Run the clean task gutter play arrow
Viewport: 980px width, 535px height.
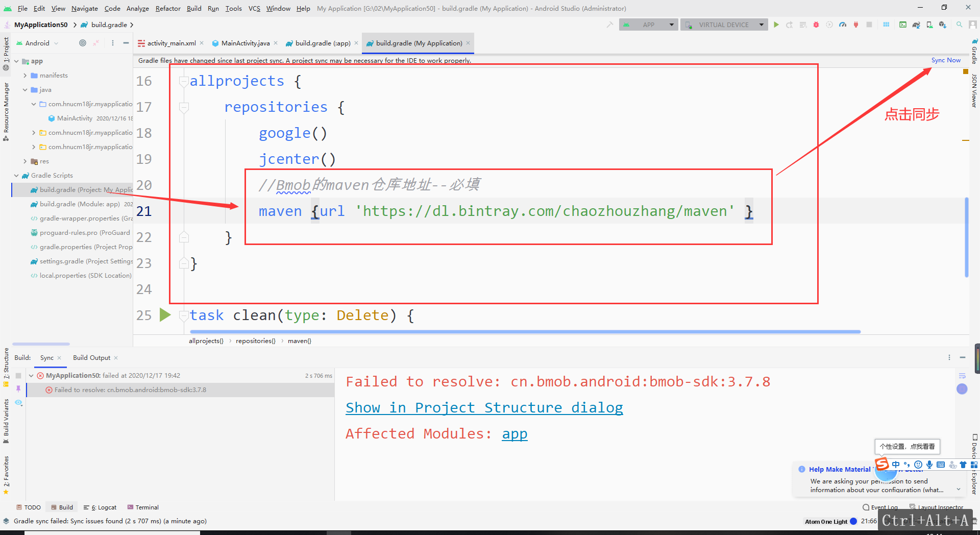(165, 314)
